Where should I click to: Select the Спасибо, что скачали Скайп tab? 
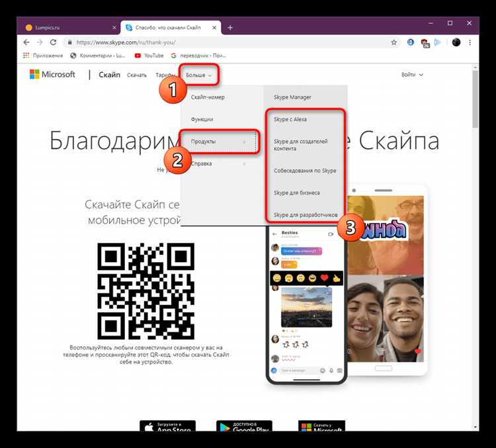pos(171,28)
